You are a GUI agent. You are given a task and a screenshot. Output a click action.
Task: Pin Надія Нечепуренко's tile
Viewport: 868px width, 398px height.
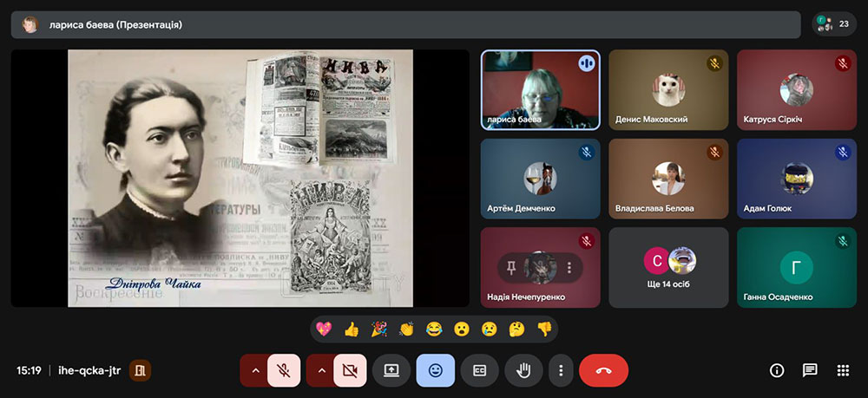[x=512, y=268]
